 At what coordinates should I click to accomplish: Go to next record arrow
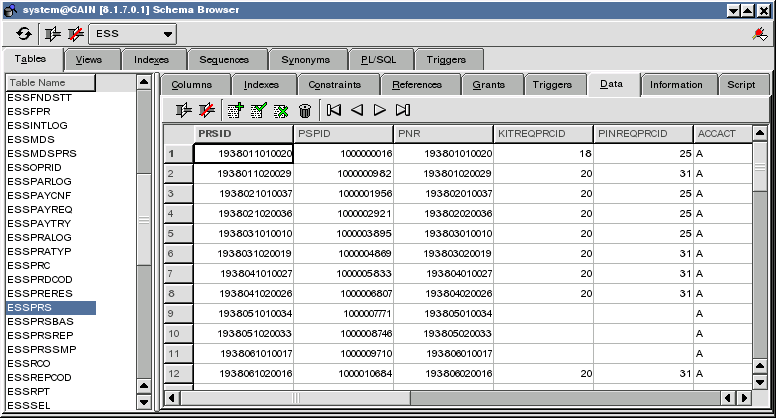[379, 110]
